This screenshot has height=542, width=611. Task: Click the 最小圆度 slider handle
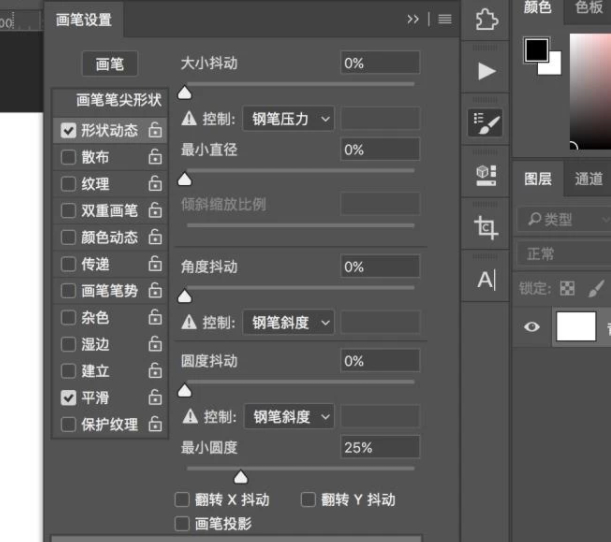tap(240, 477)
